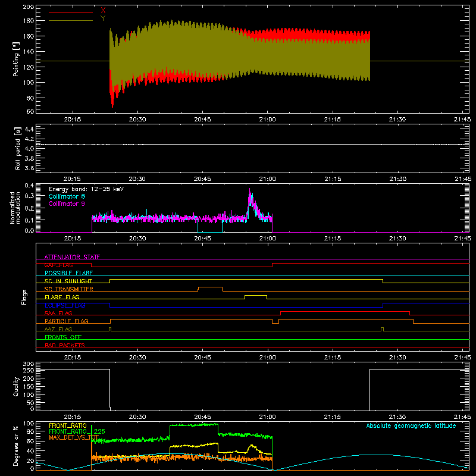
Task: Click the SC_TRANSMITTER flag label
Action: pyautogui.click(x=68, y=289)
